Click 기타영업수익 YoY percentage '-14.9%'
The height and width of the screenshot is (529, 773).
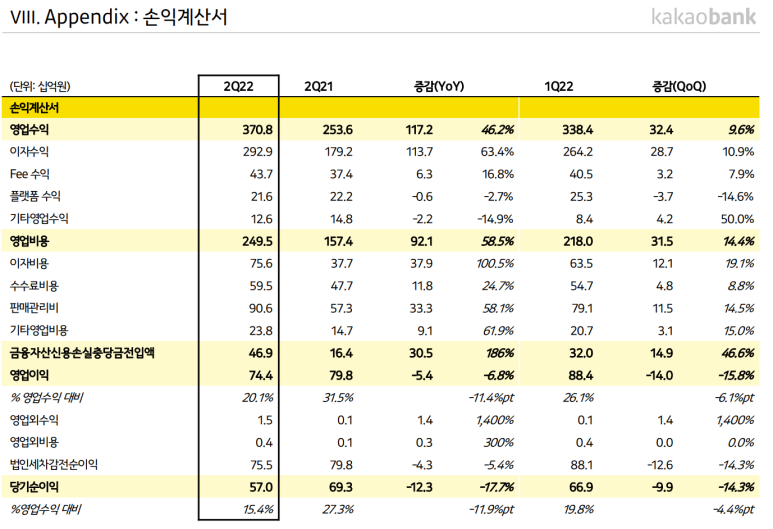click(x=495, y=219)
